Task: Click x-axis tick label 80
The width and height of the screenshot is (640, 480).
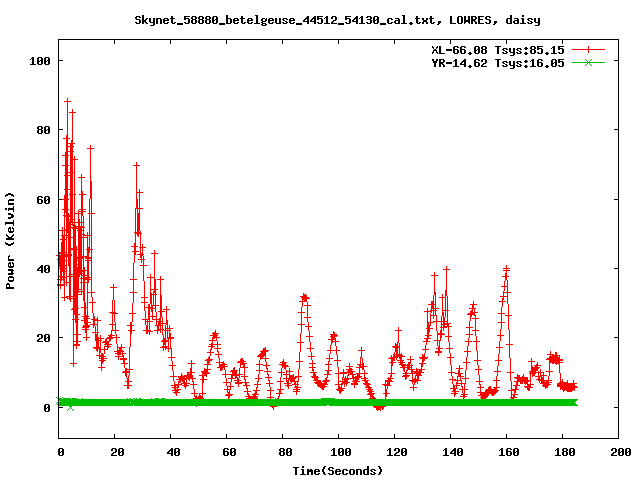Action: pos(285,452)
